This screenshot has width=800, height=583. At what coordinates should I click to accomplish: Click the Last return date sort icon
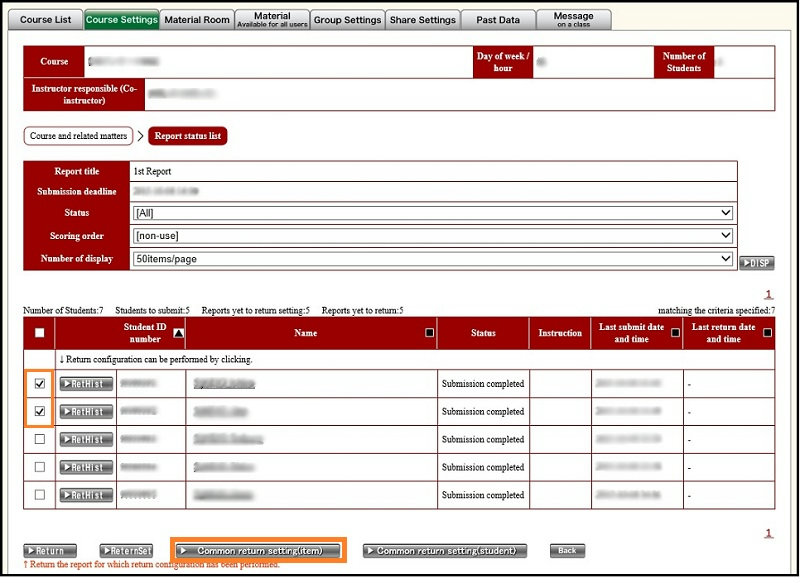(767, 333)
